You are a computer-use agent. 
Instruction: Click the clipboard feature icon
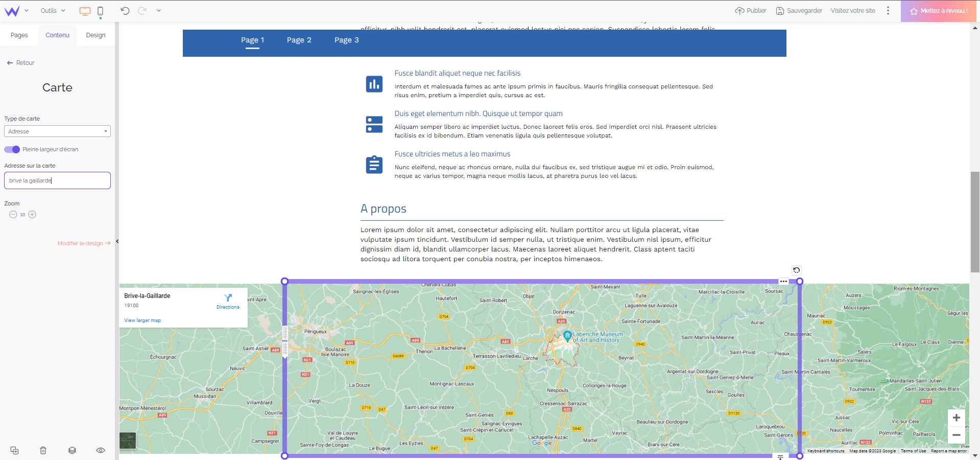[x=374, y=165]
